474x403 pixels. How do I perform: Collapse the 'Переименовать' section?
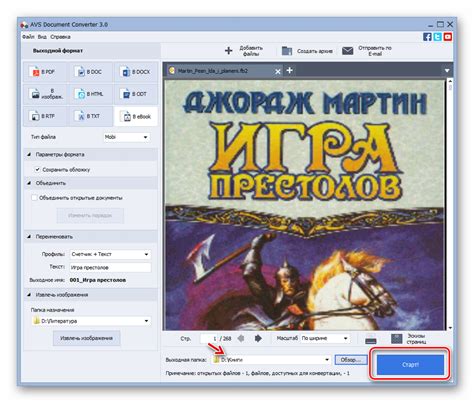pyautogui.click(x=29, y=237)
